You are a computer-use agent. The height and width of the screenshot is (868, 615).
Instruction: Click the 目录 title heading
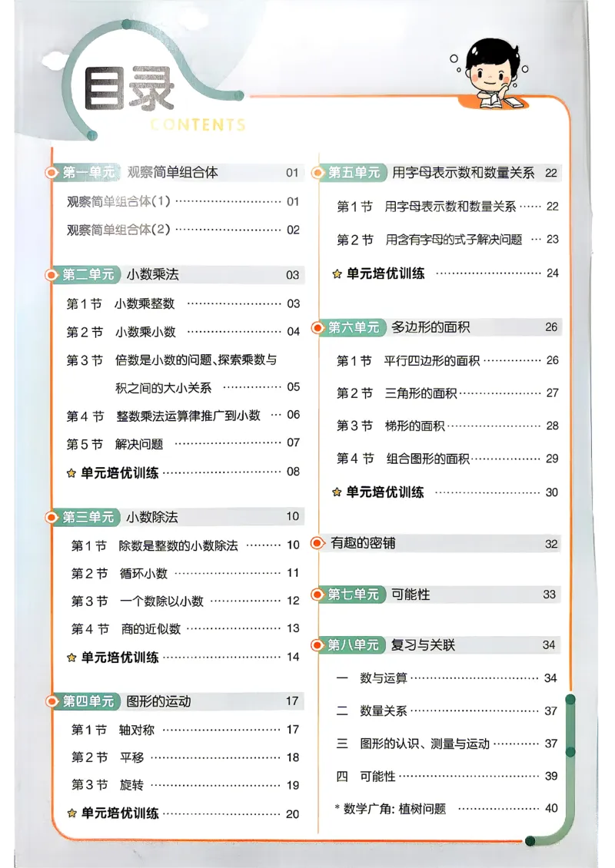pyautogui.click(x=129, y=90)
